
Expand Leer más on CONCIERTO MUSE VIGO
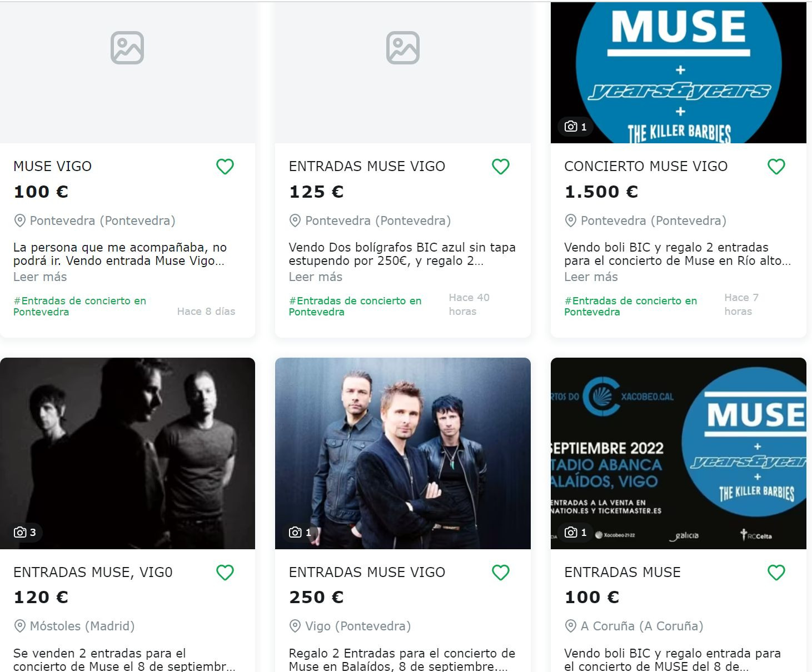591,277
